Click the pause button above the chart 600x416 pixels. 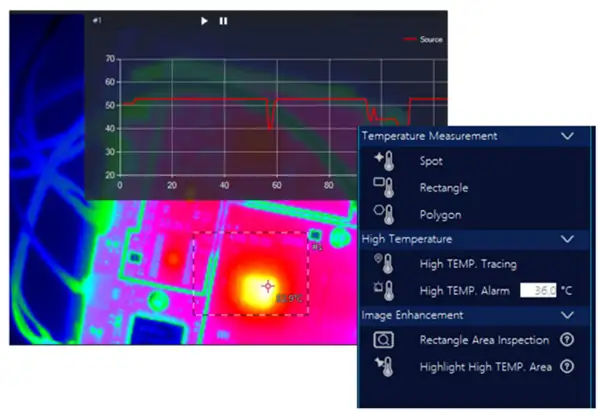223,21
